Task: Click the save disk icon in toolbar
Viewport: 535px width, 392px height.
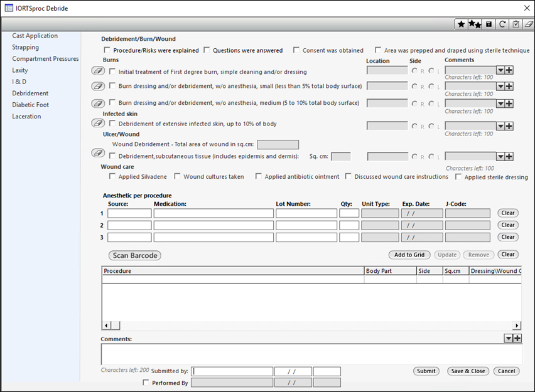Action: 489,24
